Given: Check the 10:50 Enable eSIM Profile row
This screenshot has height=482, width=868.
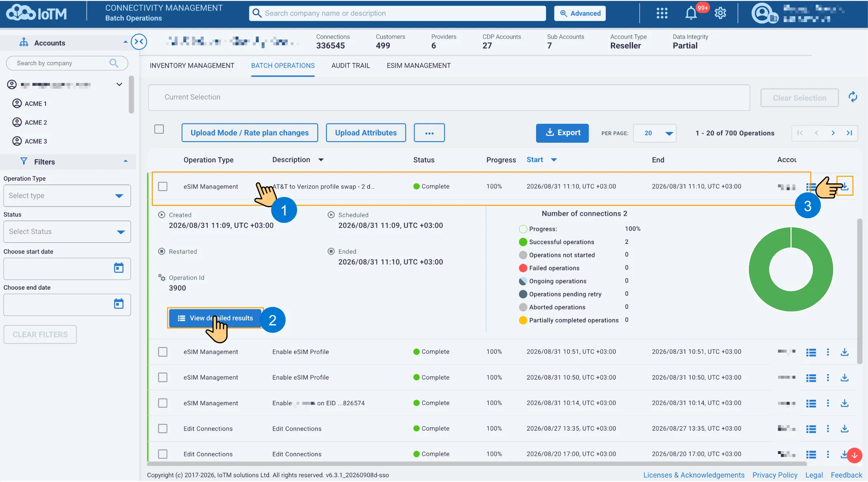Looking at the screenshot, I should (163, 378).
